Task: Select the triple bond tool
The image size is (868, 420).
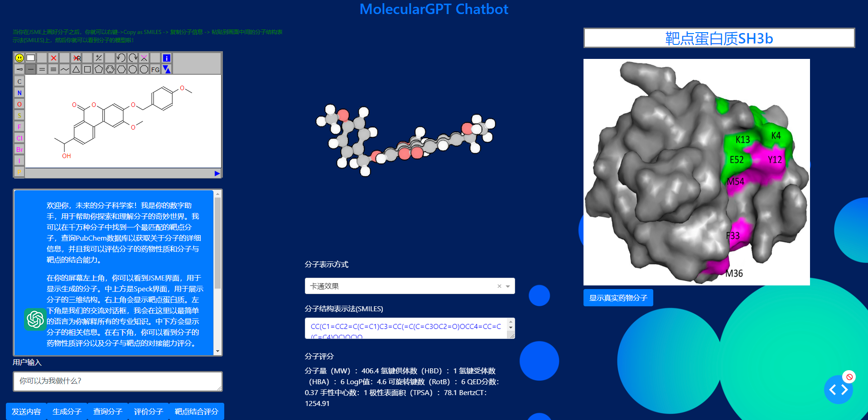Action: pyautogui.click(x=53, y=69)
